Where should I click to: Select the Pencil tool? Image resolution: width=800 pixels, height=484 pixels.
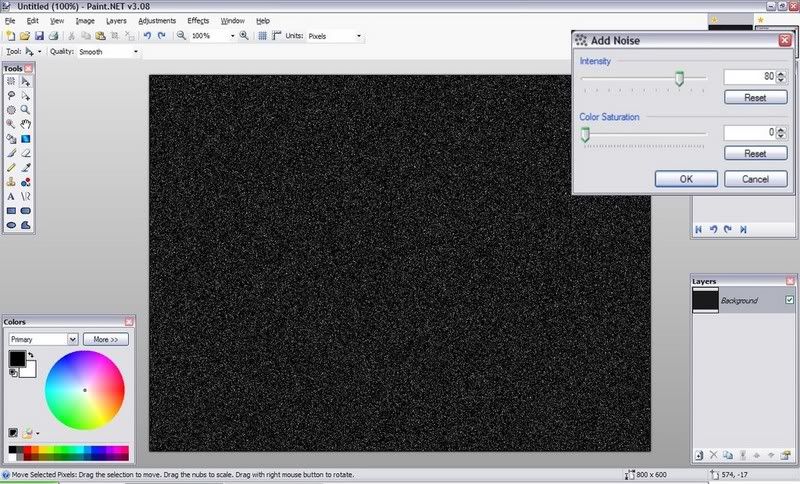point(11,167)
